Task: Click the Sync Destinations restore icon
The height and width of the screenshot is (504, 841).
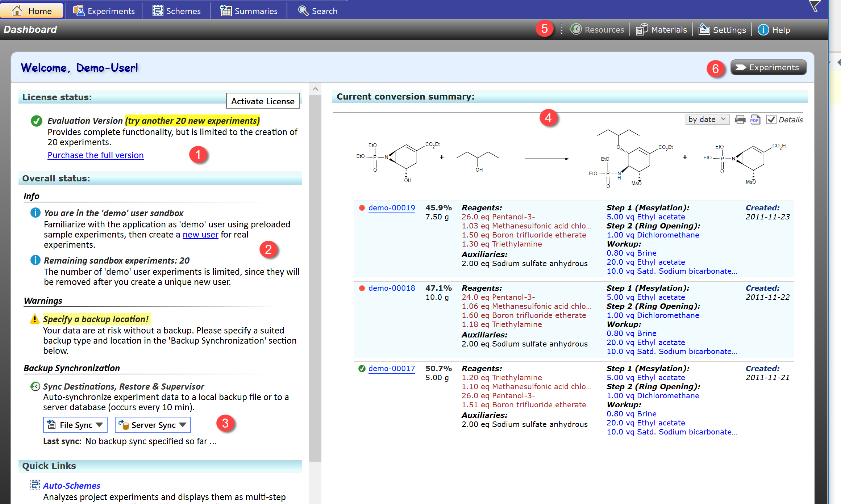Action: pyautogui.click(x=35, y=386)
